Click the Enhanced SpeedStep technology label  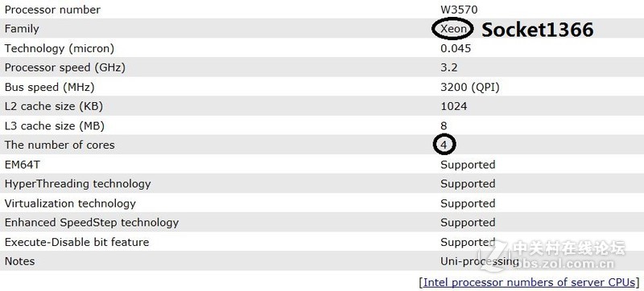[92, 223]
